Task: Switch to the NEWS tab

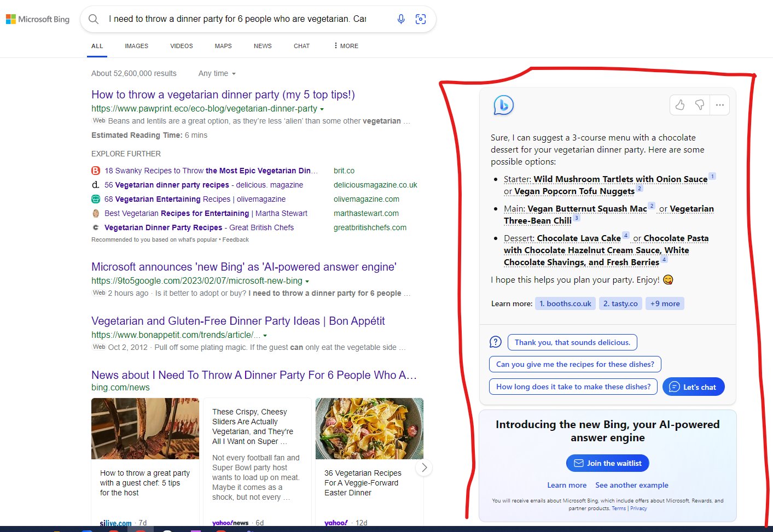Action: 263,46
